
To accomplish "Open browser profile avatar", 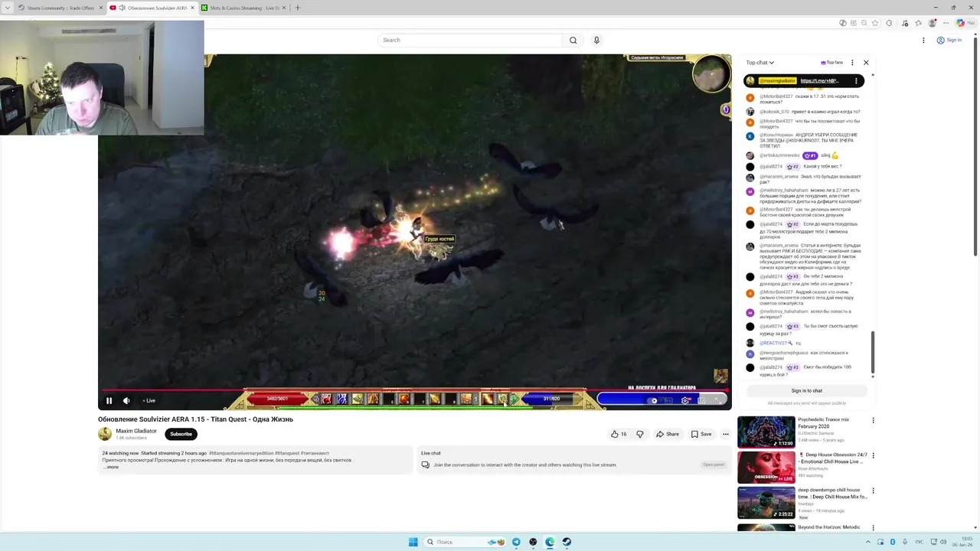I will (933, 23).
